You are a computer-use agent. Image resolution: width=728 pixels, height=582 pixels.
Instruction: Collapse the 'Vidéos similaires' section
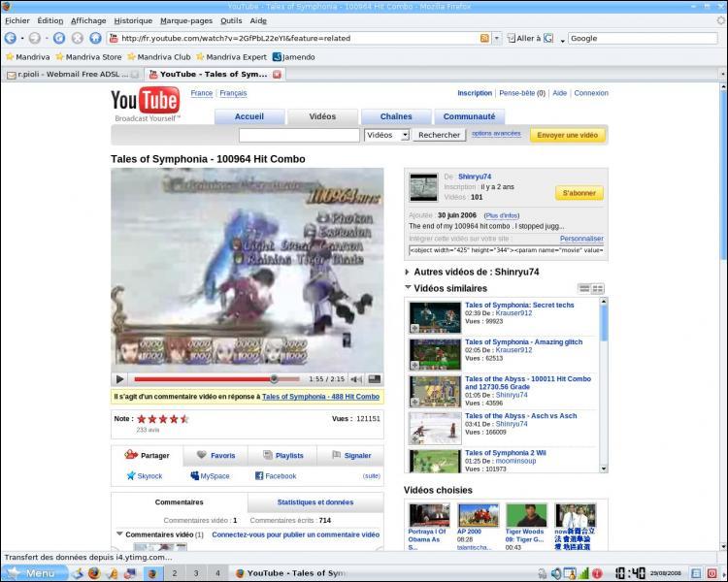tap(408, 288)
